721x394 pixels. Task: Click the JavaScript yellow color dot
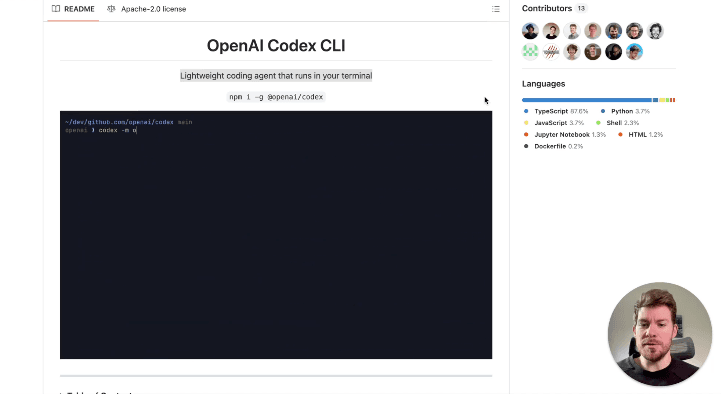[x=526, y=123]
